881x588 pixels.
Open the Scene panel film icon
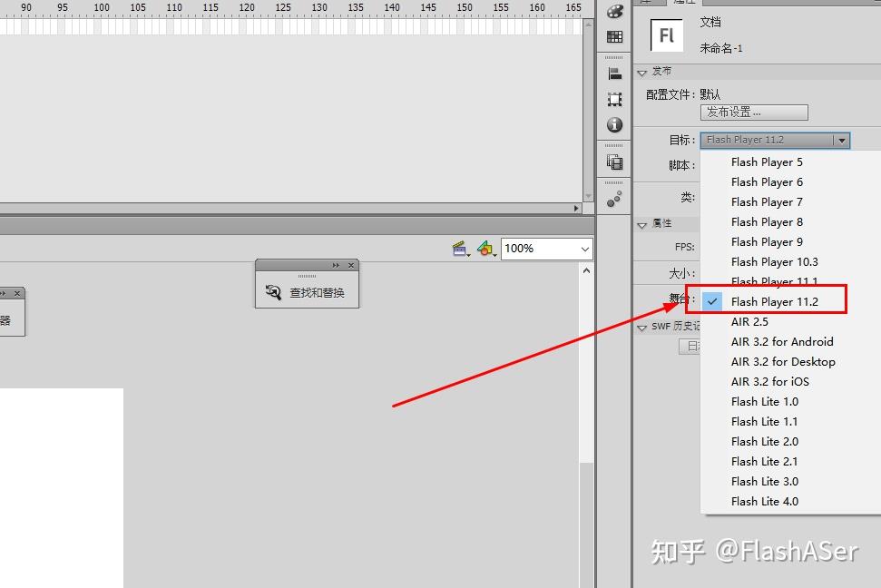(614, 162)
